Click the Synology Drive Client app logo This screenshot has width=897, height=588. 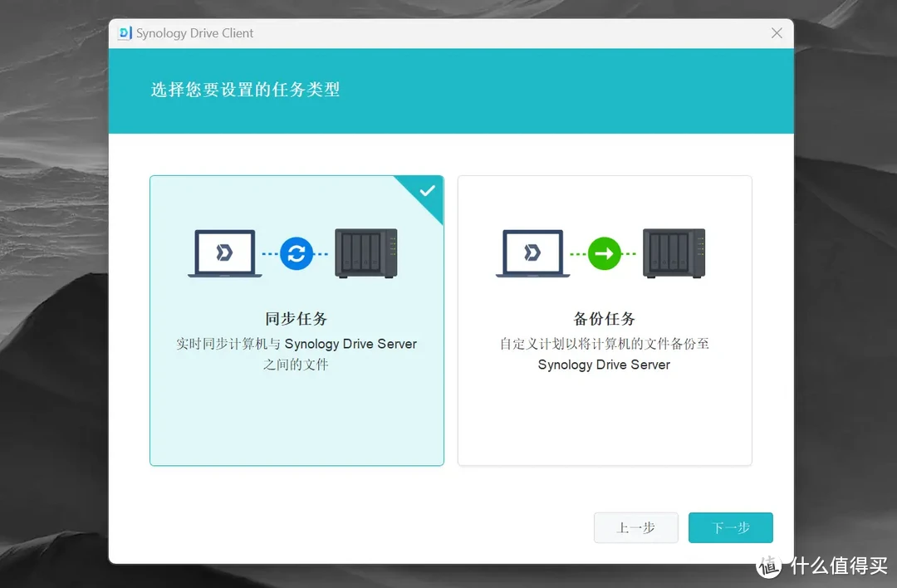click(x=125, y=33)
